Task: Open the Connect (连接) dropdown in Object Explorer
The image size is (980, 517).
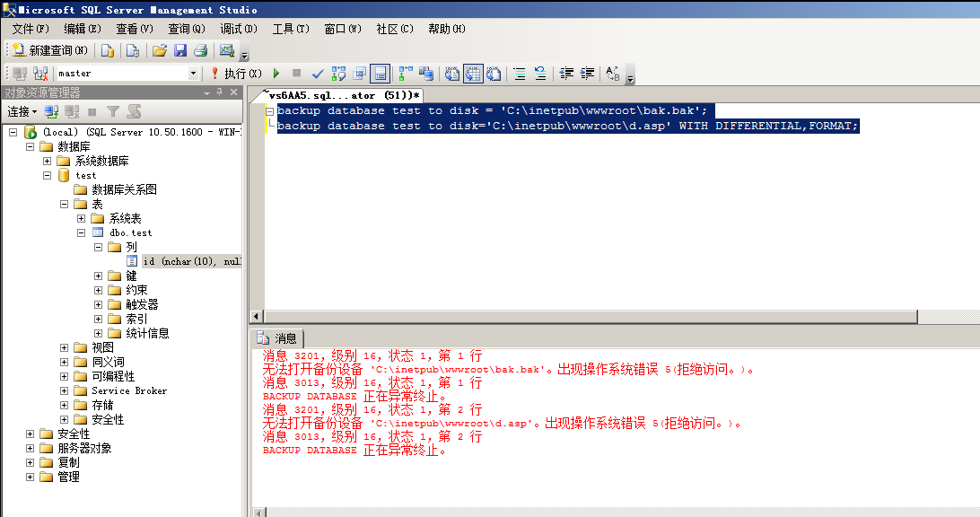Action: 22,112
